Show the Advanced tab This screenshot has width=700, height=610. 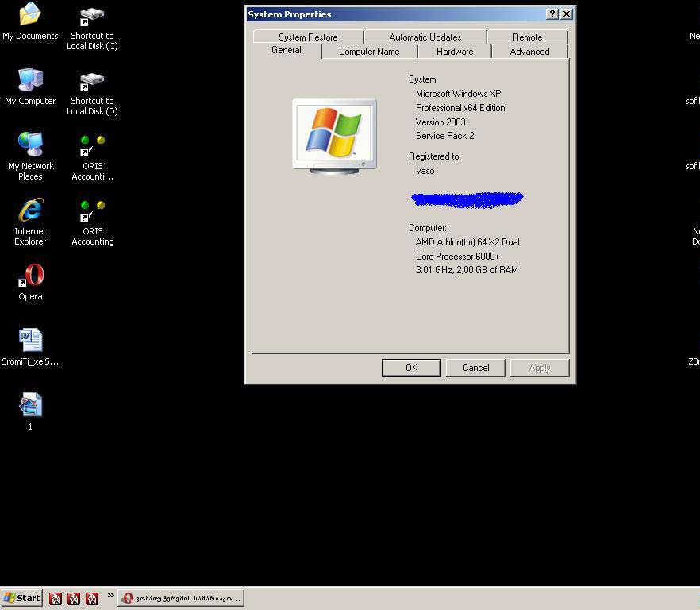click(x=529, y=52)
